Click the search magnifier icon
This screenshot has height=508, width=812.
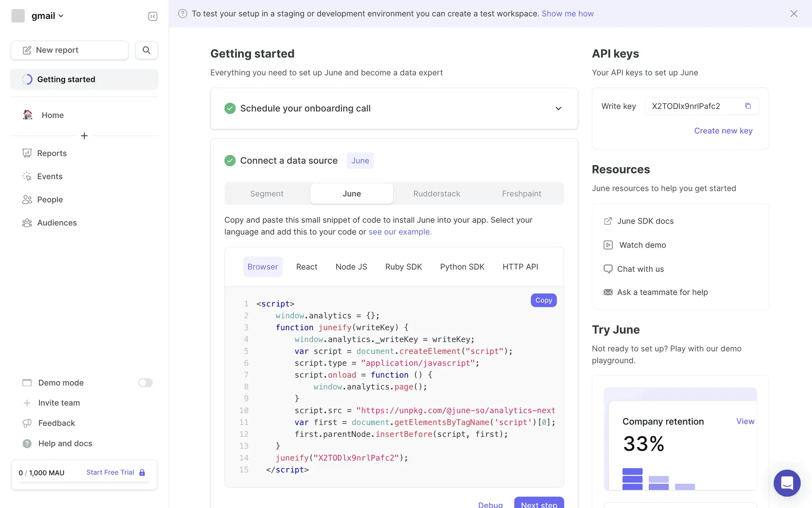point(146,50)
